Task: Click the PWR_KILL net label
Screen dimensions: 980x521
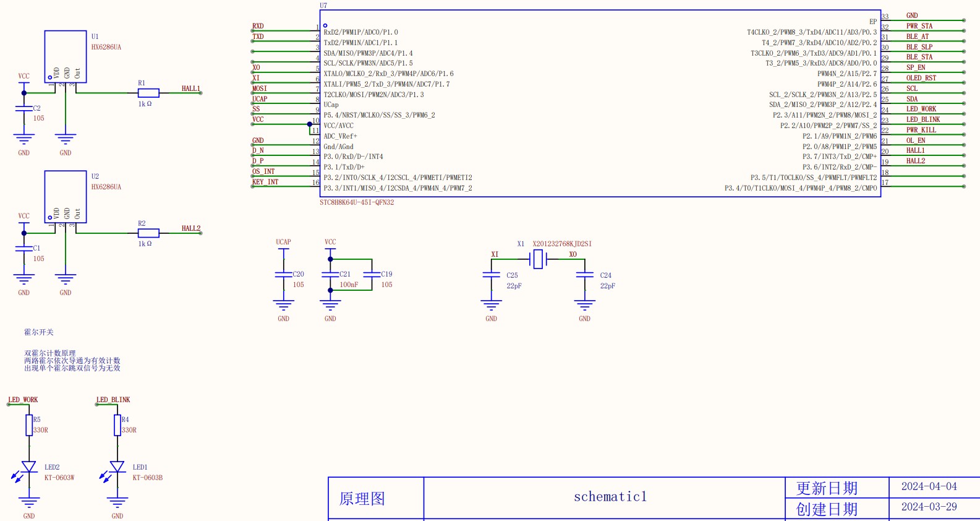Action: pyautogui.click(x=921, y=130)
